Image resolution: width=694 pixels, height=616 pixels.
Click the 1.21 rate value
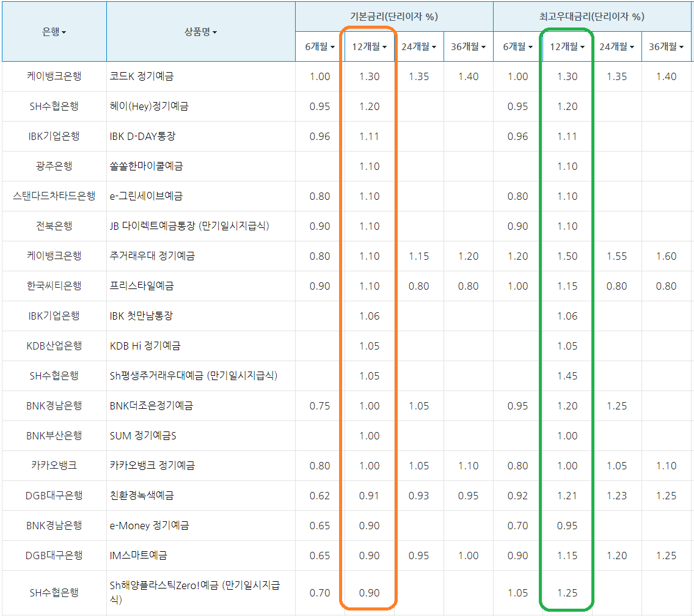pyautogui.click(x=567, y=496)
